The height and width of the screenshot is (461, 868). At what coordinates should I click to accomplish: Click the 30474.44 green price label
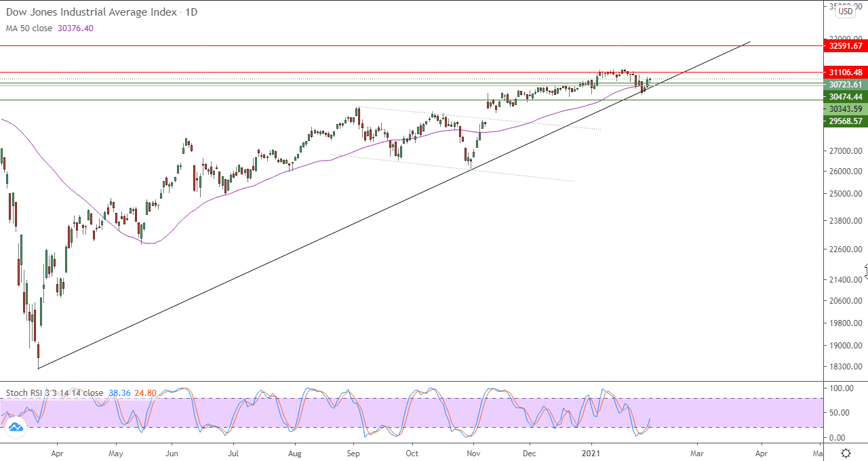[x=846, y=97]
